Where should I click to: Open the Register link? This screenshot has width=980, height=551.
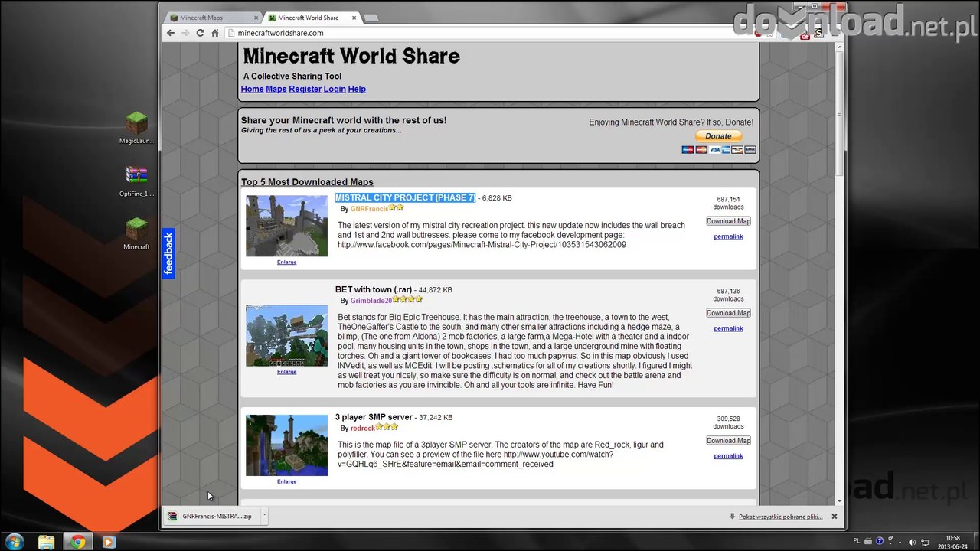click(x=305, y=89)
